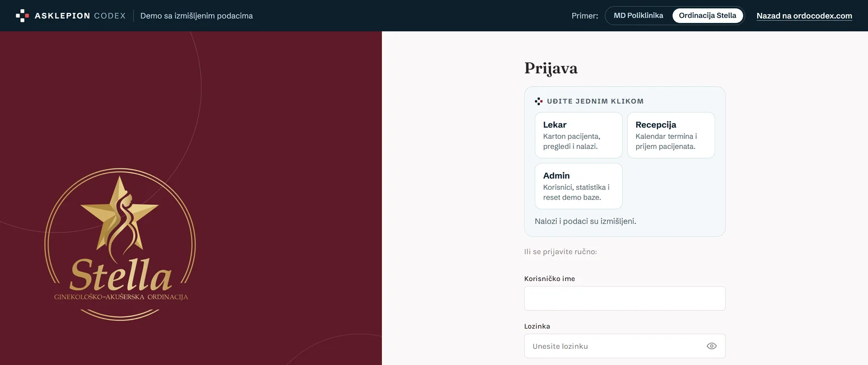Click the Stella clinic logo image
The height and width of the screenshot is (365, 868).
120,245
